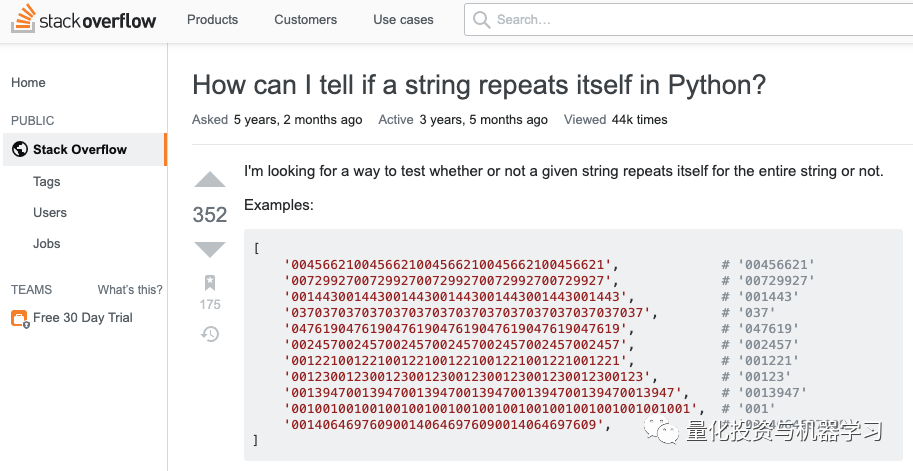
Task: Click the "What's this?" Teams link
Action: pos(130,290)
